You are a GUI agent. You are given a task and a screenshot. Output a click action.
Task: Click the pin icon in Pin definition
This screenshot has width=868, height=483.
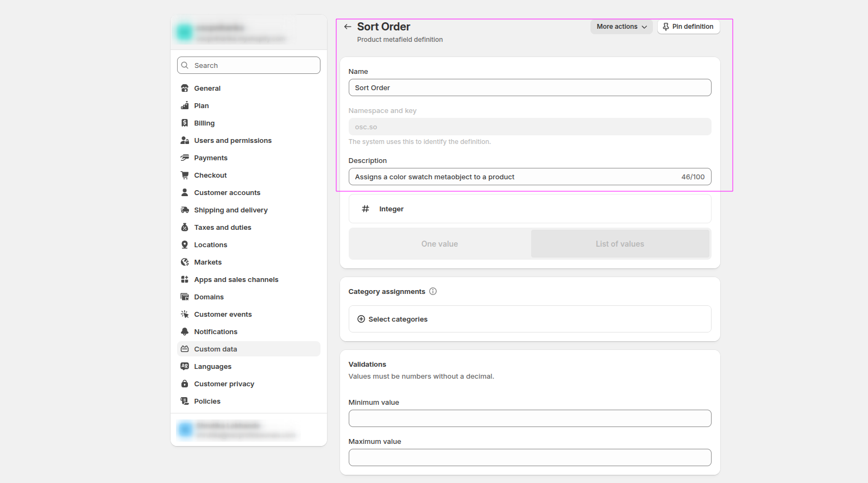(x=666, y=27)
